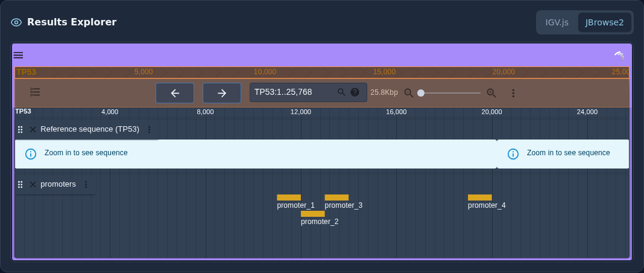Click the Reference sequence (TP53) track label

pyautogui.click(x=90, y=129)
